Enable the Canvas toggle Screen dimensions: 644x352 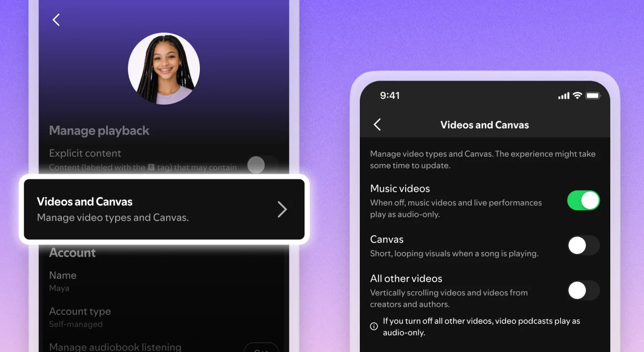583,245
